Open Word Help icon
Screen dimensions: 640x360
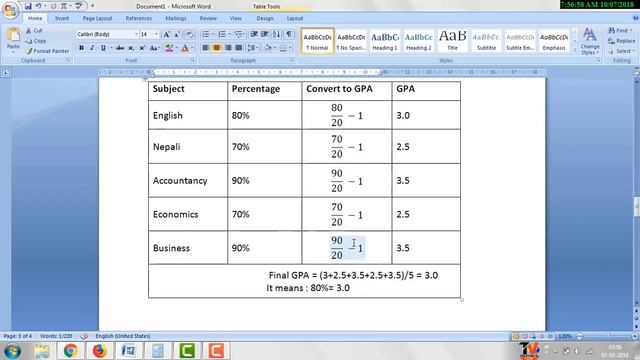click(635, 18)
